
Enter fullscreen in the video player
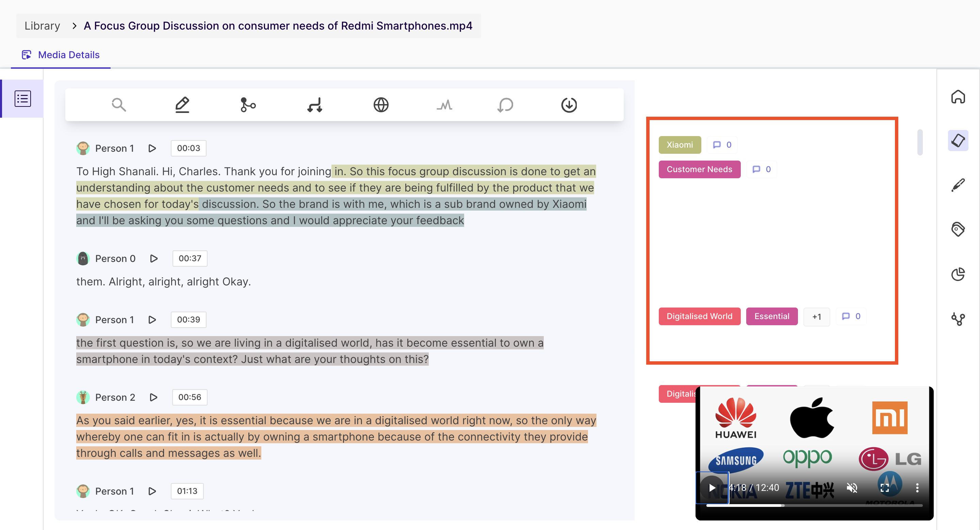point(884,487)
